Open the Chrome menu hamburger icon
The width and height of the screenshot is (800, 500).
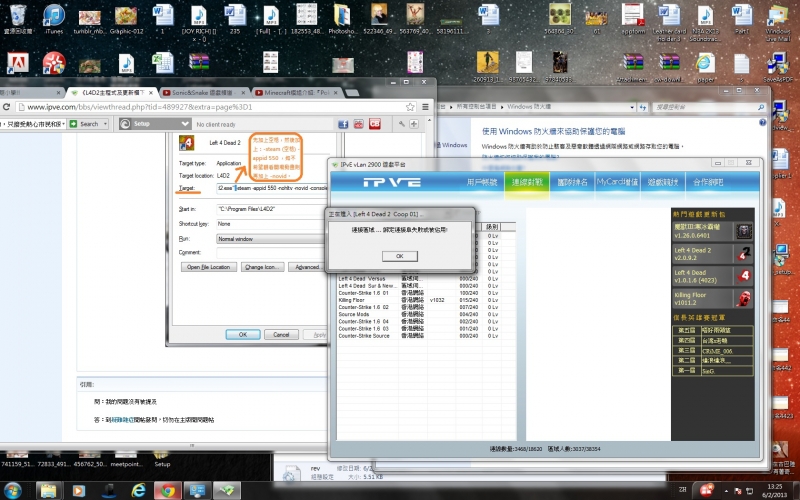[x=425, y=107]
